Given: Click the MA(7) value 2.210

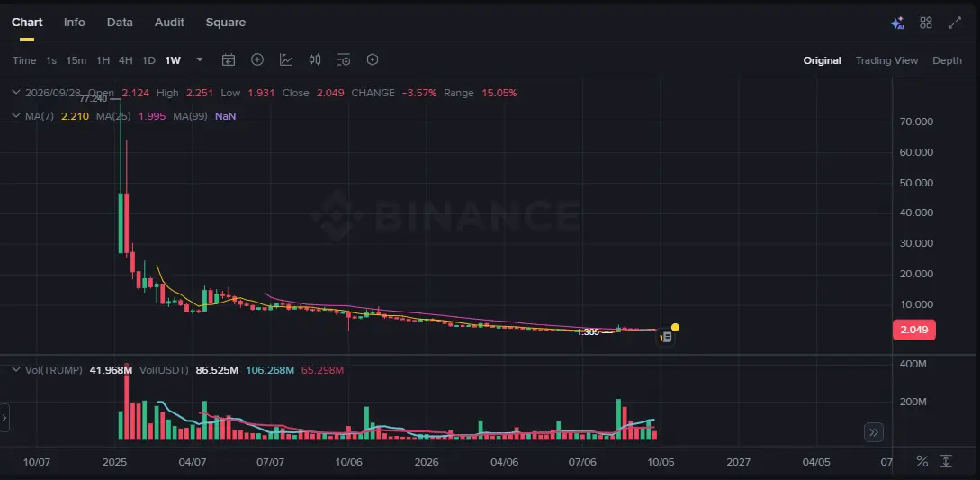Looking at the screenshot, I should point(75,116).
